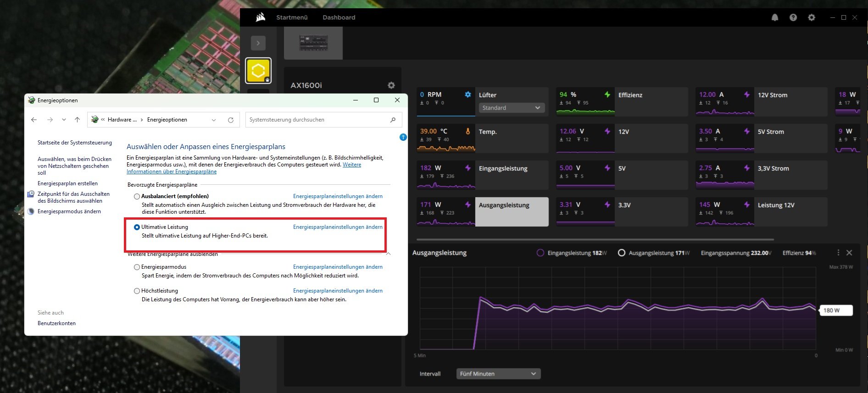Expand the iCUE sidebar arrow button

[258, 43]
